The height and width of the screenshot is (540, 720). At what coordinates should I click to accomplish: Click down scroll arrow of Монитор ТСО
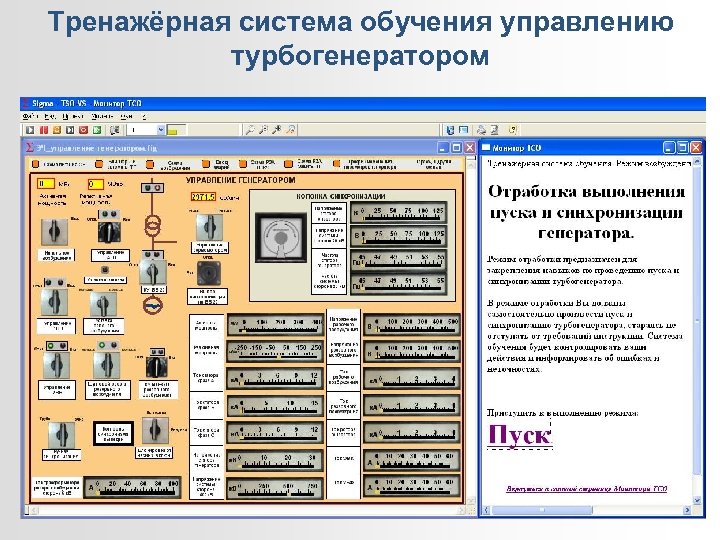[x=697, y=501]
